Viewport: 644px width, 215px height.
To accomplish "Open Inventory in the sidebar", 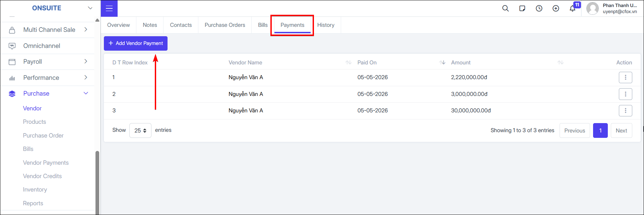I will [35, 190].
